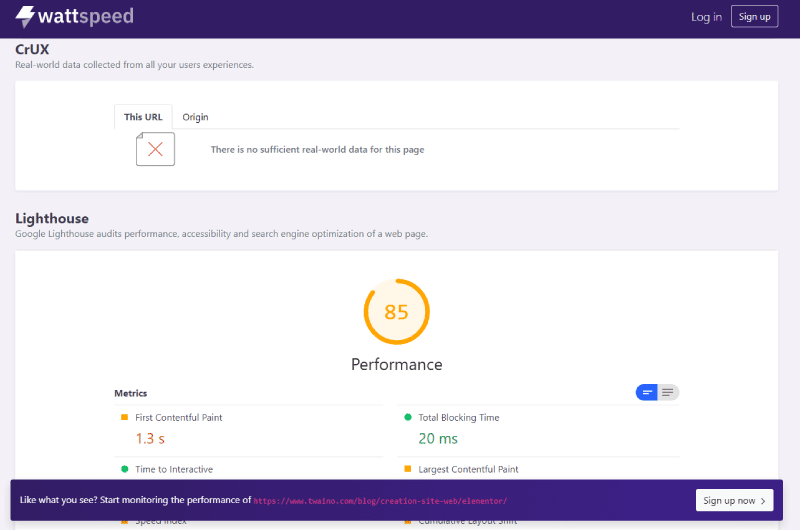Click the Largest Contentful Paint orange square

coord(408,469)
